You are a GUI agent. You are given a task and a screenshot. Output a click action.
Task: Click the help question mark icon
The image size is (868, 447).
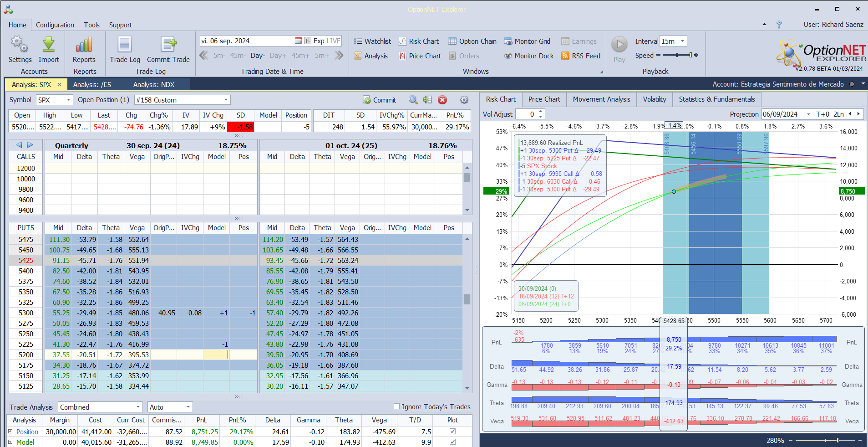point(779,24)
